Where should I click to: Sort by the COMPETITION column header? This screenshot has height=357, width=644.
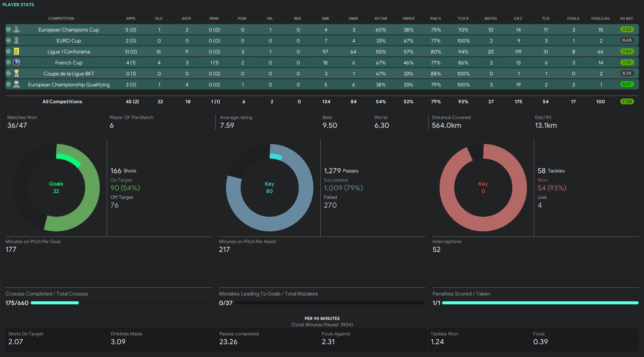61,18
